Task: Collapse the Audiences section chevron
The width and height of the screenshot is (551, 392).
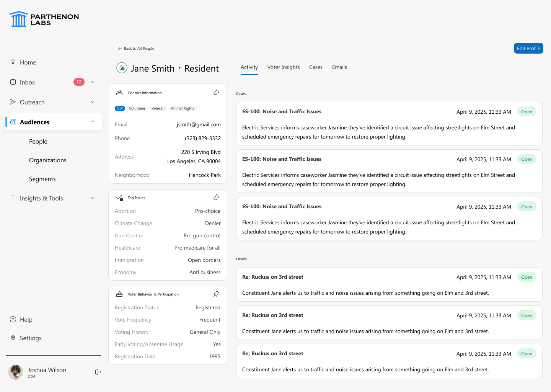Action: point(93,122)
